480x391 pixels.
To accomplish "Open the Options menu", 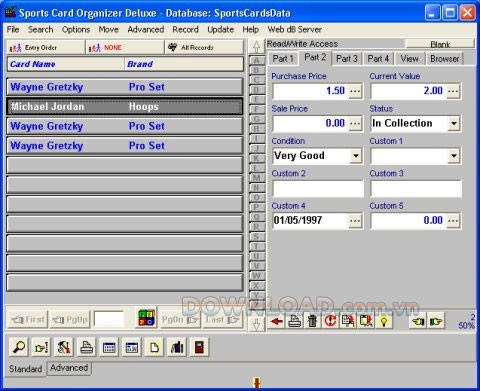I will pos(76,30).
